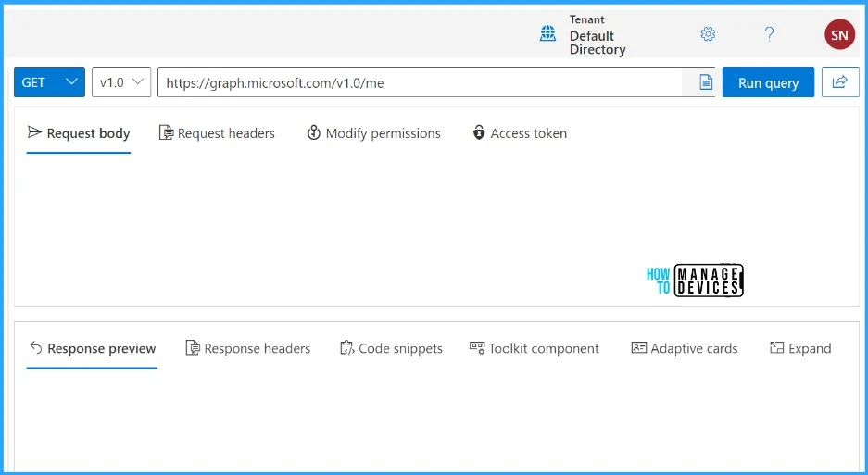Click the Adaptive cards icon

coord(639,347)
